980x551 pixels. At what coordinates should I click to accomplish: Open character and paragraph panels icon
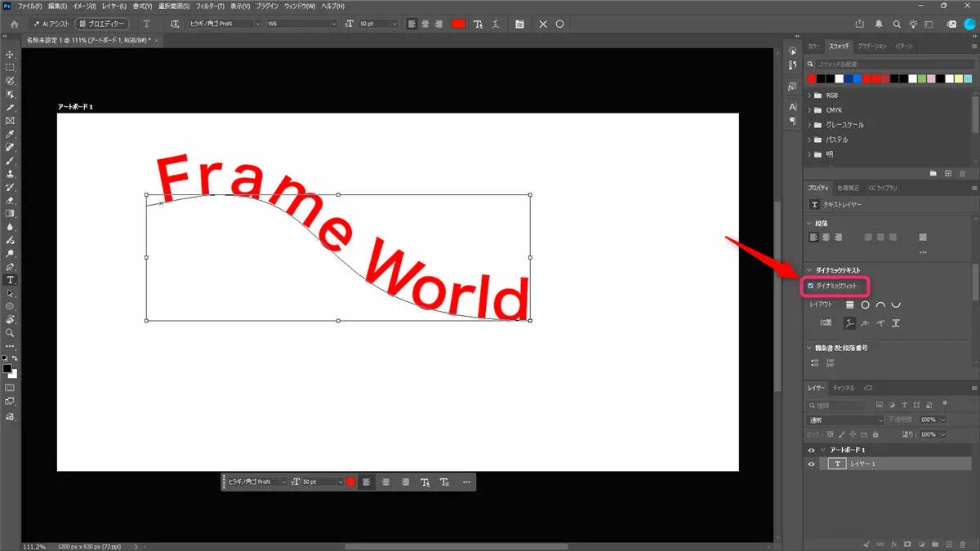(x=519, y=24)
